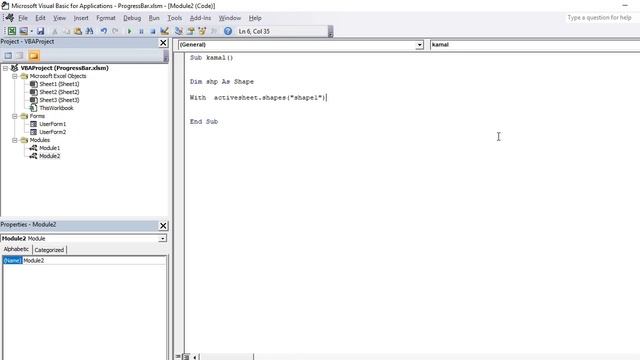Click View Object icon in Project panel
Viewport: 640px width, 360px height.
click(x=20, y=56)
